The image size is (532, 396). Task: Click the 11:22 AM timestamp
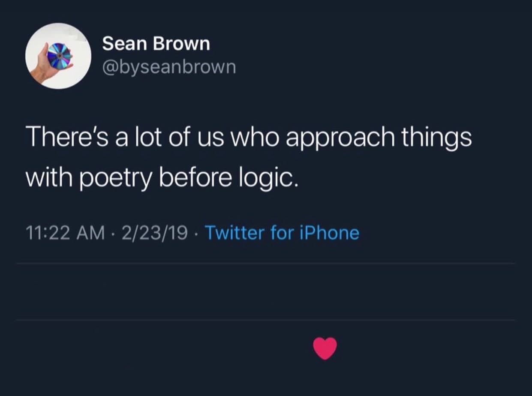point(66,233)
